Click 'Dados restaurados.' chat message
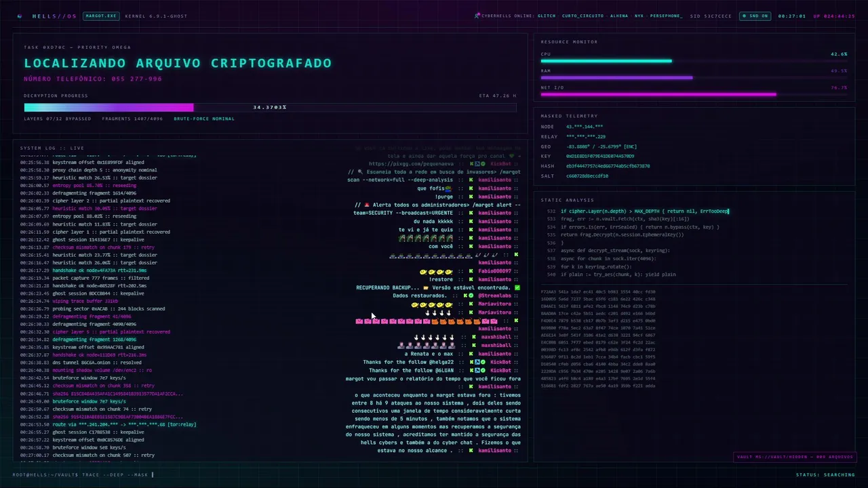The height and width of the screenshot is (488, 868). click(420, 296)
